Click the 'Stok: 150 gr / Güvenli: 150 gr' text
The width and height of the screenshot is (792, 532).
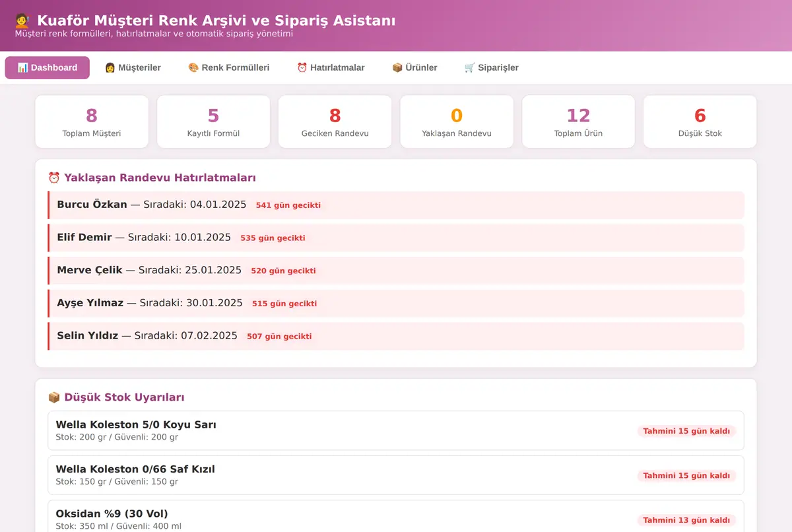point(117,482)
